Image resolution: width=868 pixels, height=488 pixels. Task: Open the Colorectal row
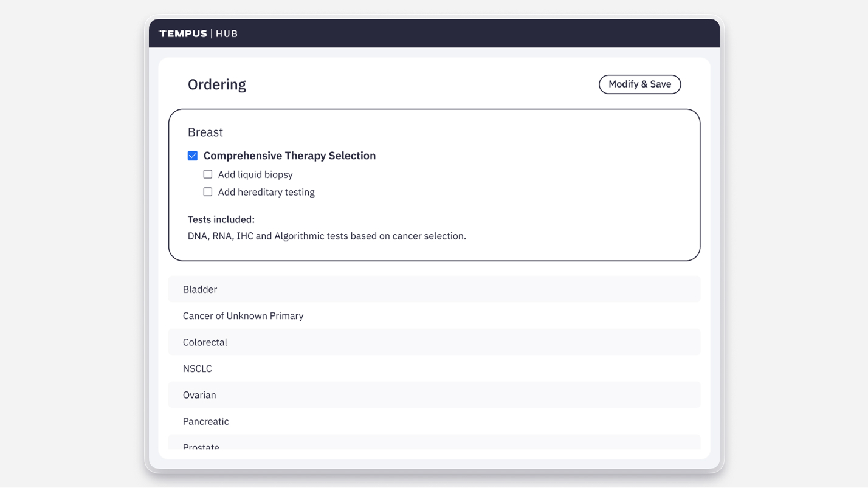[x=434, y=342]
